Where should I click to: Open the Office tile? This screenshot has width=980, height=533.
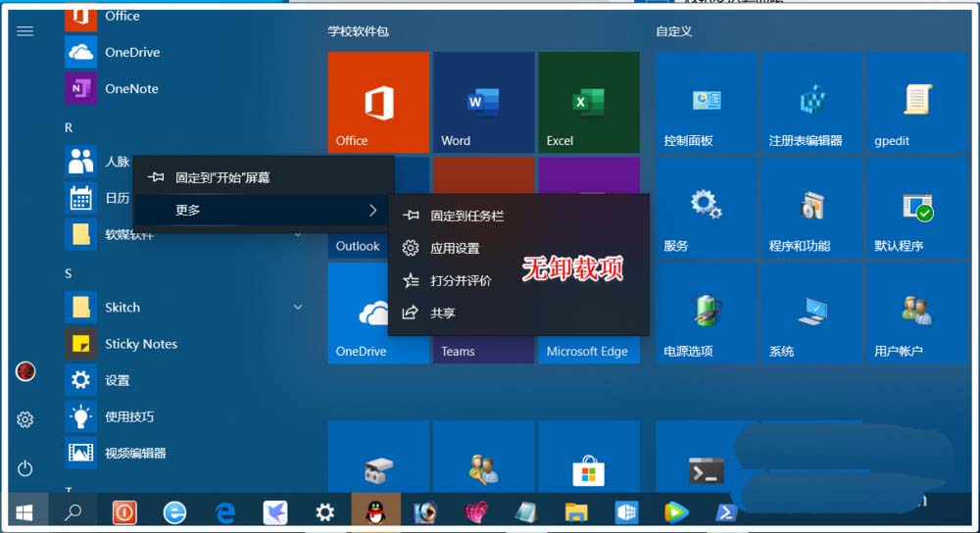click(378, 102)
